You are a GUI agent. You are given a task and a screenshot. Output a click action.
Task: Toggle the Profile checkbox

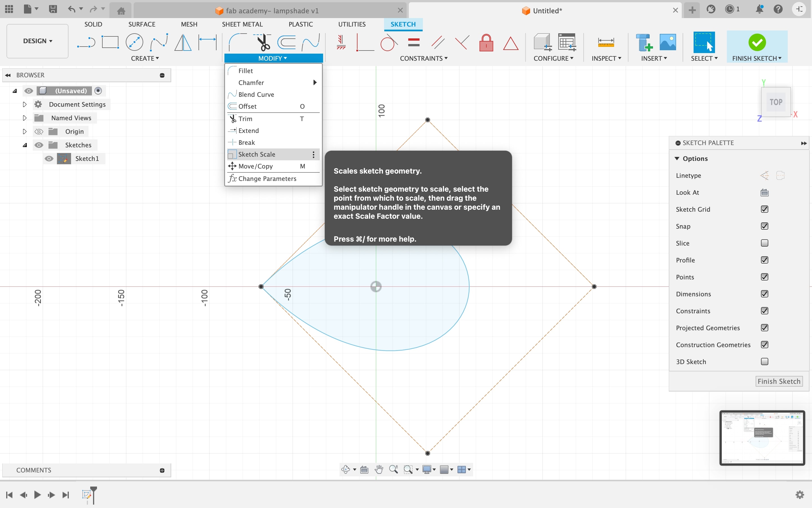pos(764,260)
